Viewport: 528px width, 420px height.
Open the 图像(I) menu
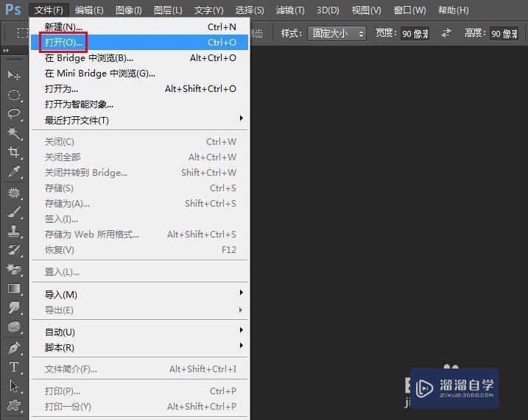[128, 10]
